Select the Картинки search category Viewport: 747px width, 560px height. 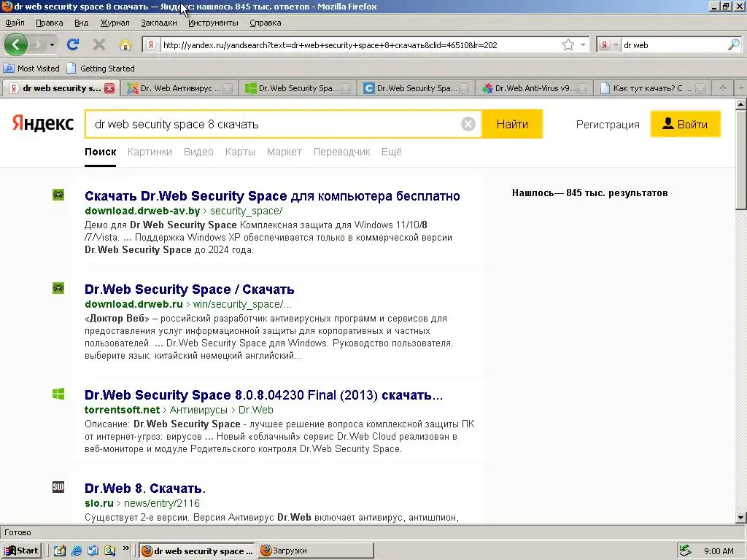click(150, 152)
